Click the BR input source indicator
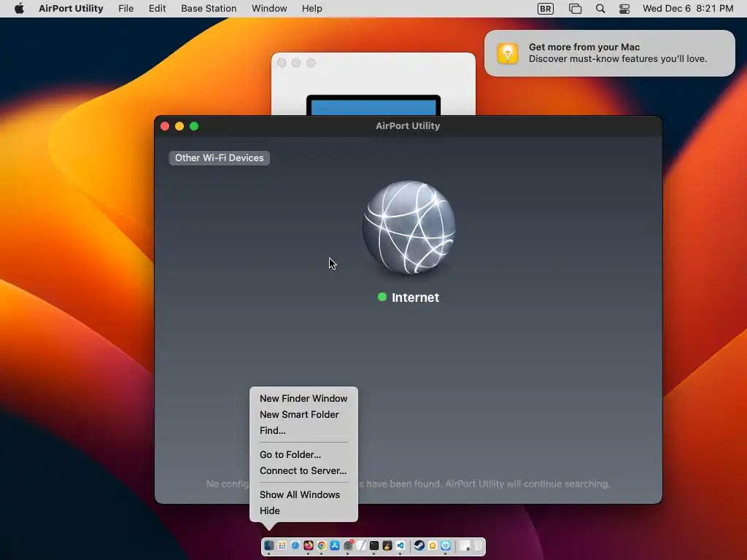747x560 pixels. click(x=546, y=9)
